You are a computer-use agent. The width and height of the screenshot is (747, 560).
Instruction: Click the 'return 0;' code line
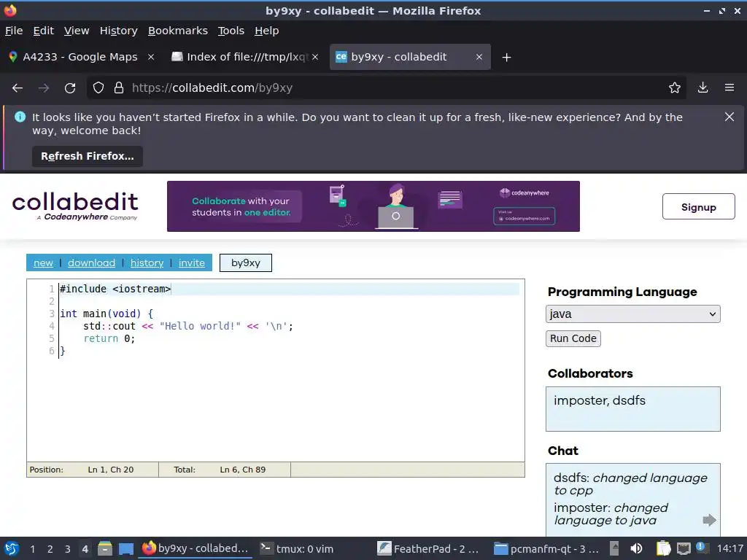coord(109,338)
